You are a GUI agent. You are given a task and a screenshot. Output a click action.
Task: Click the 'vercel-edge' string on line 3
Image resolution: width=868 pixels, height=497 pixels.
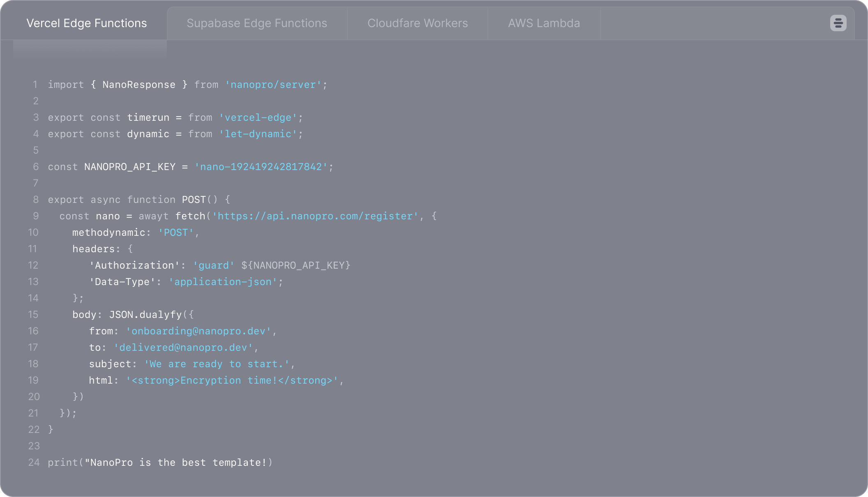[258, 117]
